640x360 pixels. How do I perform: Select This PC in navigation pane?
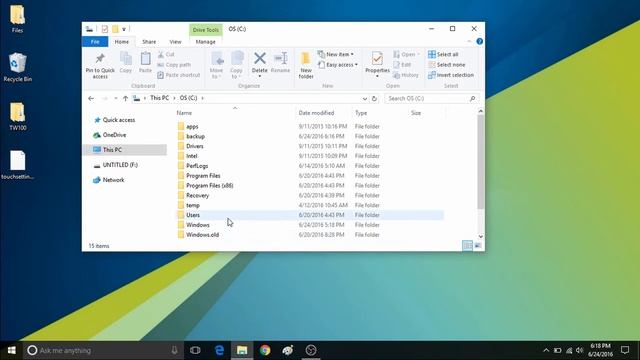[x=125, y=150]
